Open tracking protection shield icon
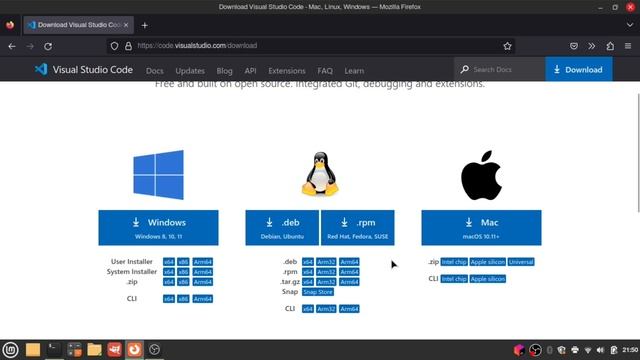The width and height of the screenshot is (640, 360). click(114, 46)
